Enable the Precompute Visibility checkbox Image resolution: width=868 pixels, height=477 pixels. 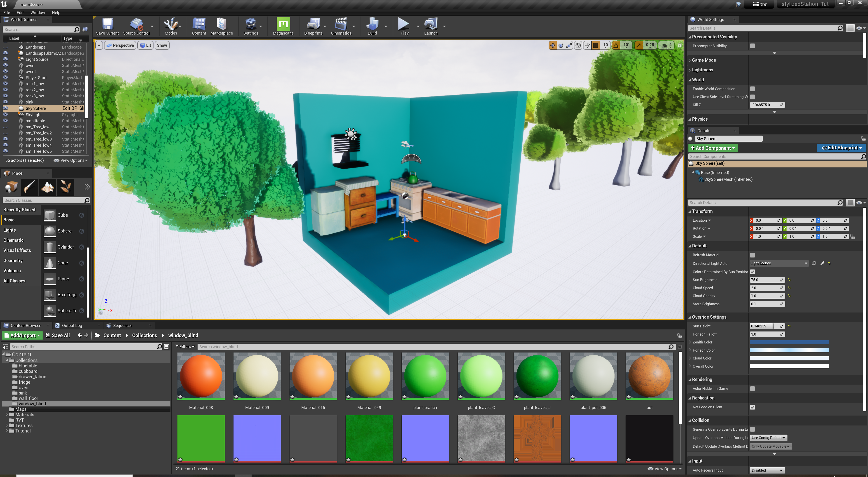pos(752,46)
